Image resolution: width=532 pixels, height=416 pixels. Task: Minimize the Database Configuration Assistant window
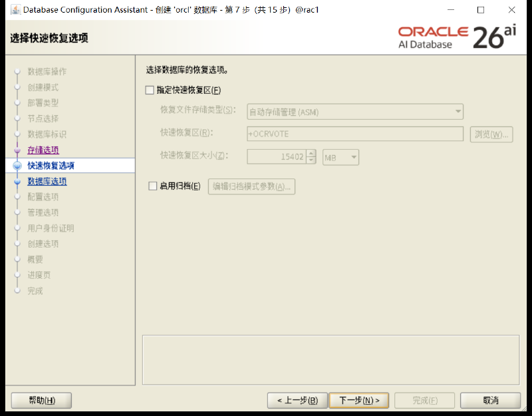[x=451, y=10]
